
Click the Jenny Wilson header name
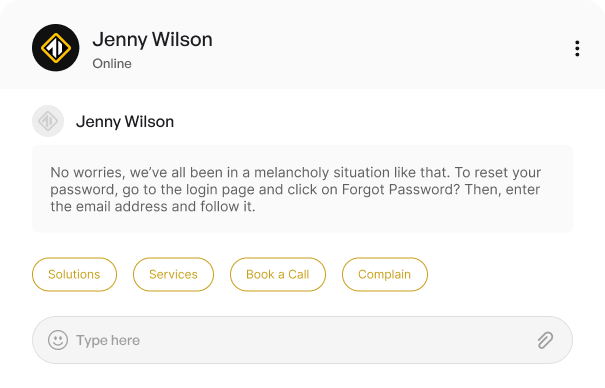[x=152, y=39]
